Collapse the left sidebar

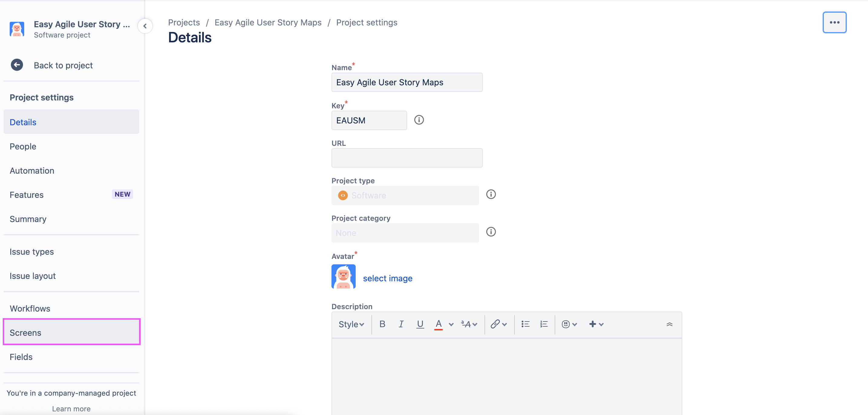tap(145, 26)
